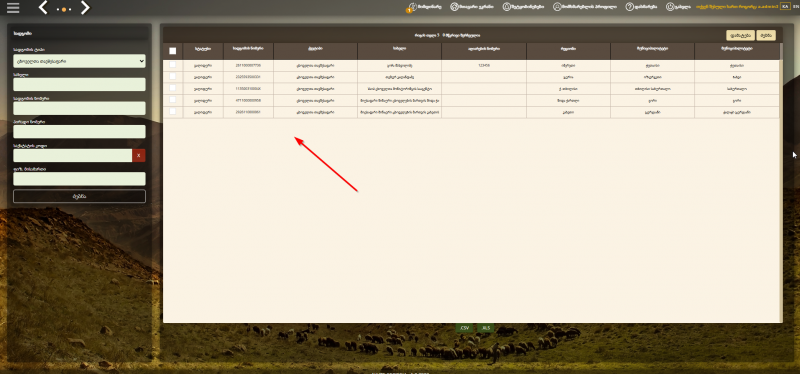
Task: Check the row with ID starting 1135
Action: (x=172, y=88)
